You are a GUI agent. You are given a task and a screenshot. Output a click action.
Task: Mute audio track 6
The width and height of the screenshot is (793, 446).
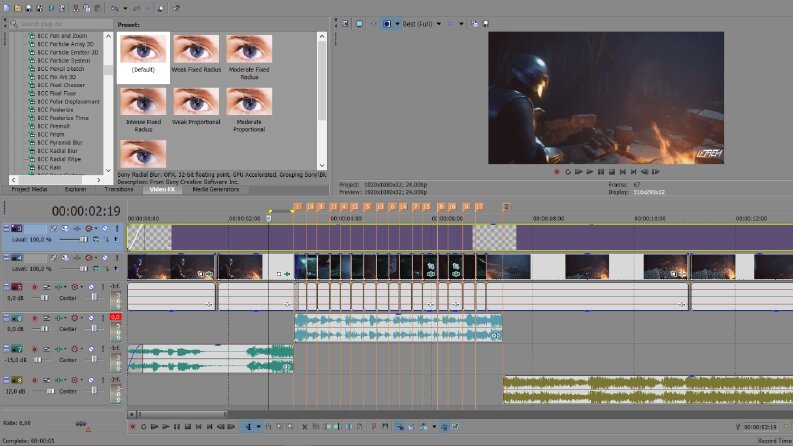[91, 318]
